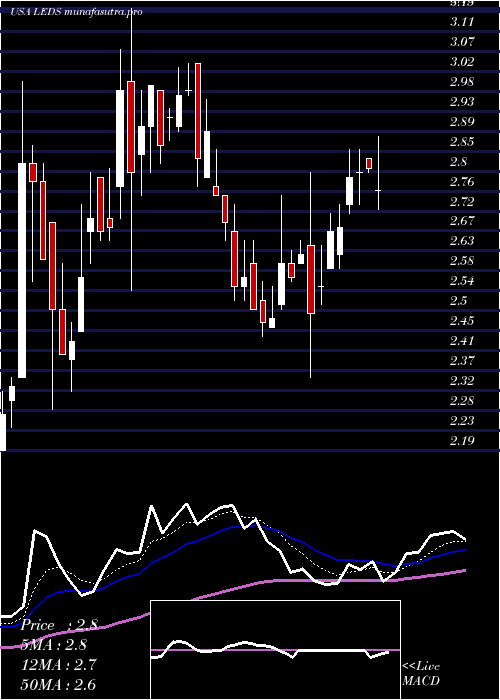Click the 2.76 price axis label

coord(462,182)
